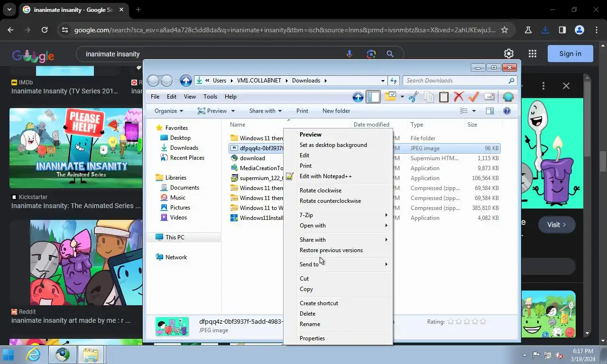Set the fifth rating star in details pane
Screen dimensions: 607x364
coord(483,321)
